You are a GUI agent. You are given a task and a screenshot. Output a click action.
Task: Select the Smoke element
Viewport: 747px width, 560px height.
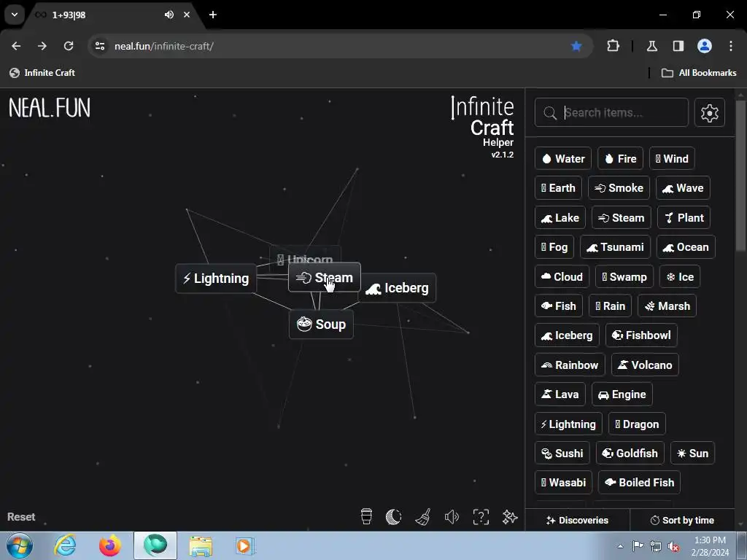tap(619, 188)
